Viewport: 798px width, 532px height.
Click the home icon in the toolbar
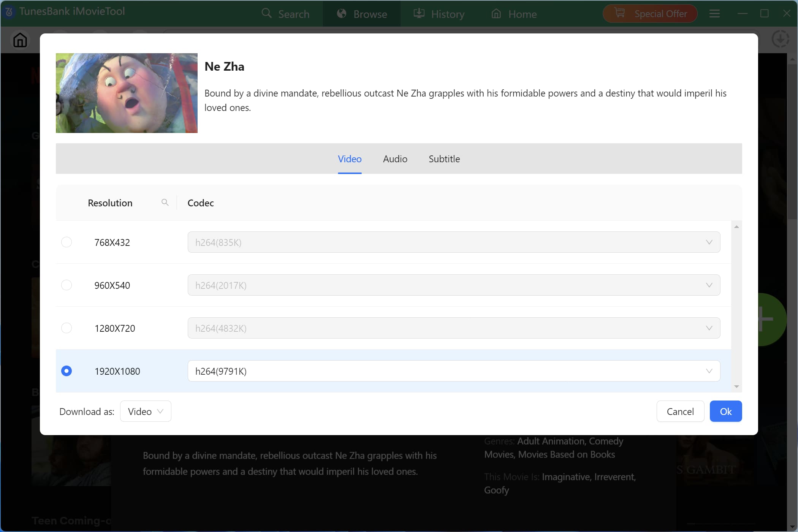[x=20, y=40]
